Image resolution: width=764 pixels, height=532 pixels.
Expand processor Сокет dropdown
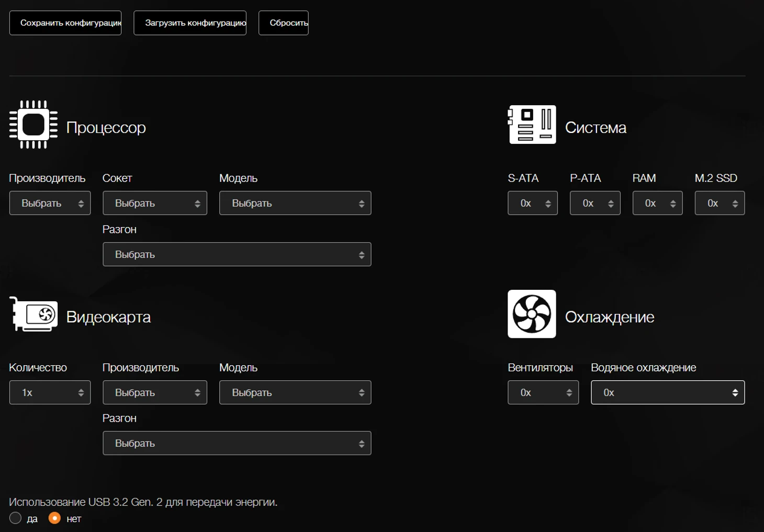[x=154, y=203]
